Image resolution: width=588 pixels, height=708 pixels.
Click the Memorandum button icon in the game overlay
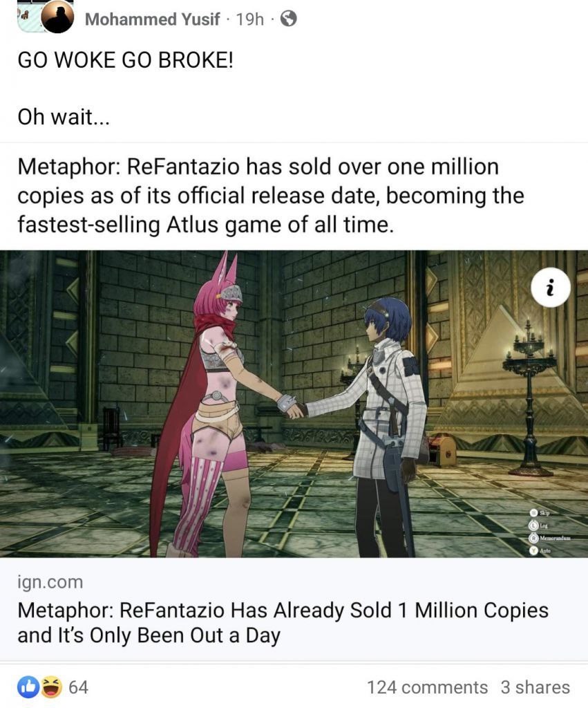pos(534,538)
